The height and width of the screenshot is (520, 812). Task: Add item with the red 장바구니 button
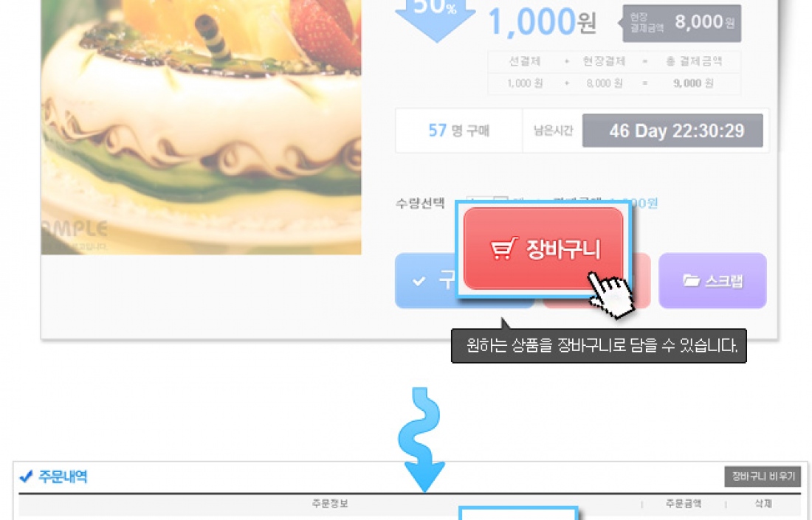point(543,249)
